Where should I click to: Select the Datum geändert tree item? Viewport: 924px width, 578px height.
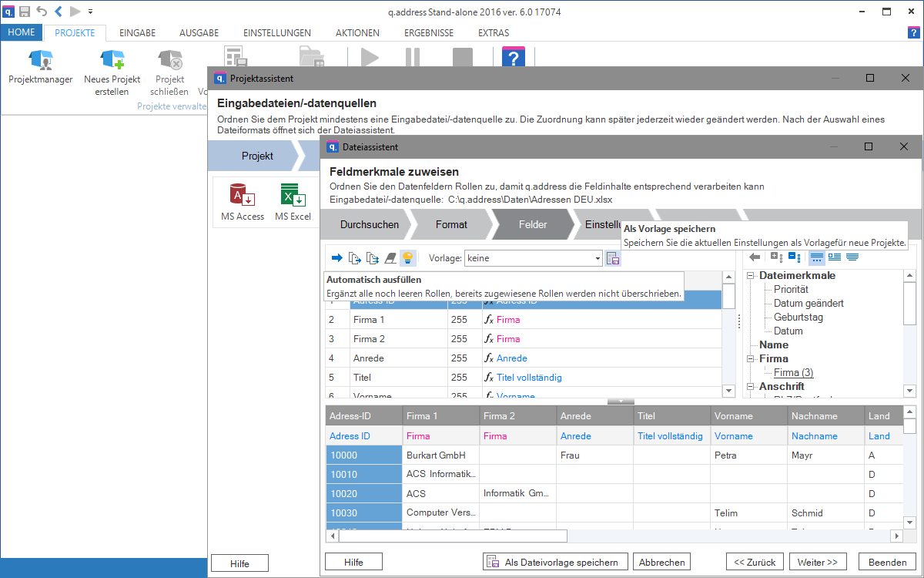(x=808, y=303)
